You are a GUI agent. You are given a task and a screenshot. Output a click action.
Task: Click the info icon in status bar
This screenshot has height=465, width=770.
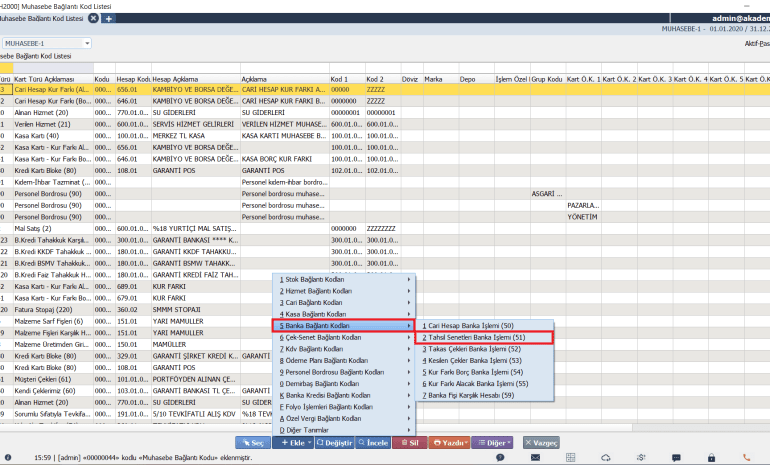[8, 457]
